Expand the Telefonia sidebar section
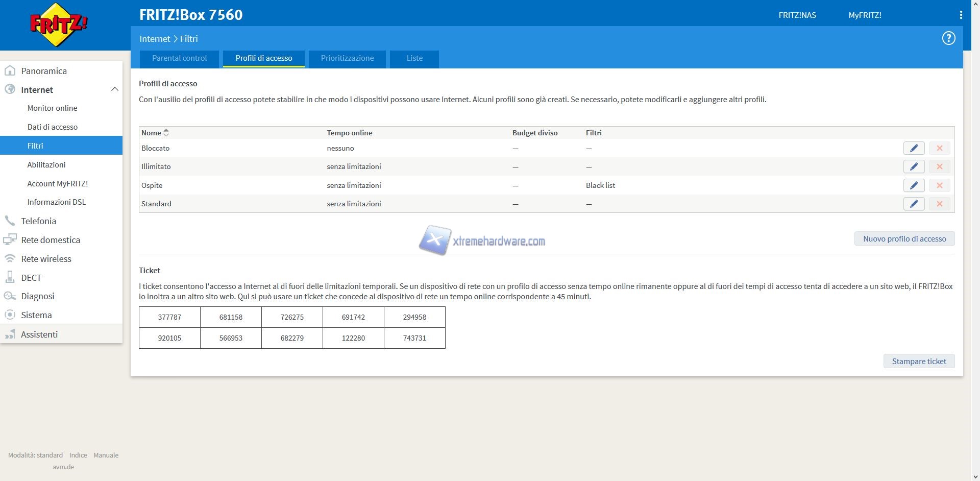980x481 pixels. point(38,221)
